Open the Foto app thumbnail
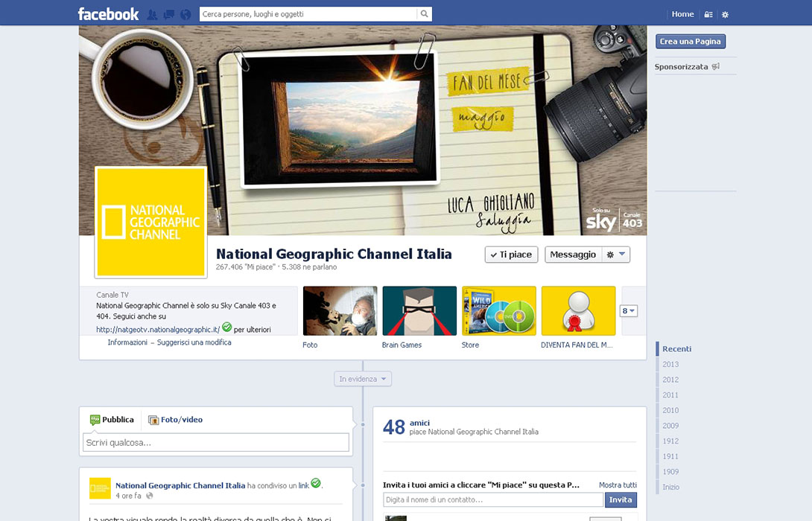 (x=340, y=311)
